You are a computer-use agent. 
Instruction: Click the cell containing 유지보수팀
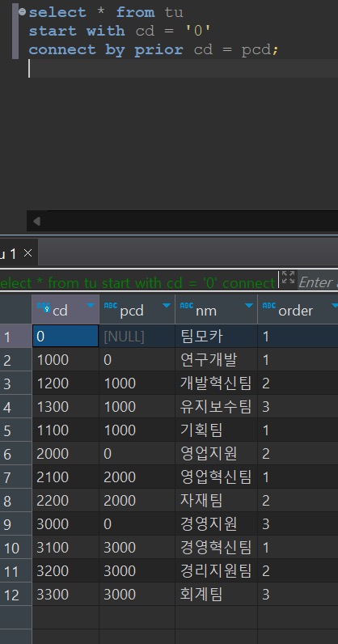coord(217,407)
